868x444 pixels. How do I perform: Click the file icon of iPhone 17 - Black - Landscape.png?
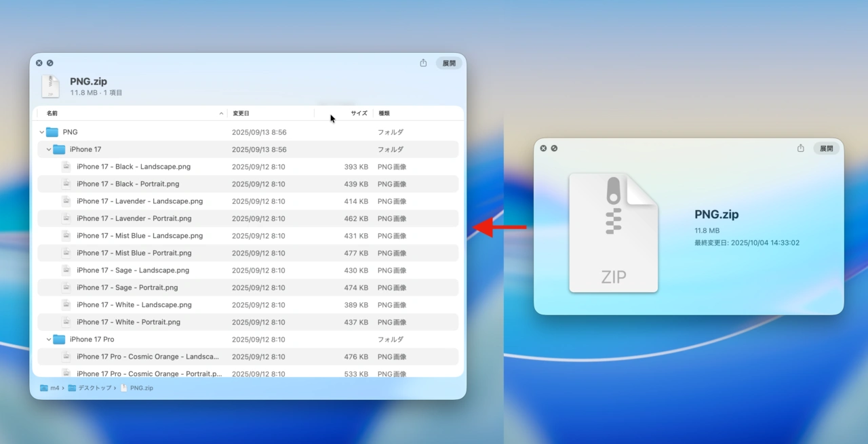66,166
